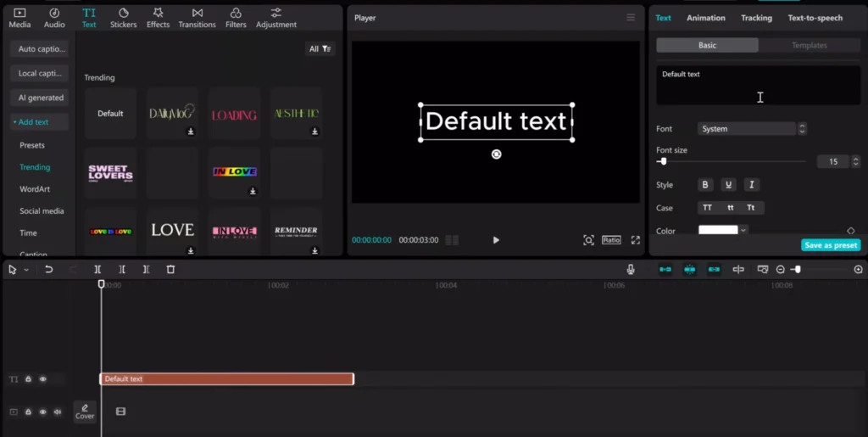Switch to the Tracking tab
868x437 pixels.
(x=756, y=18)
